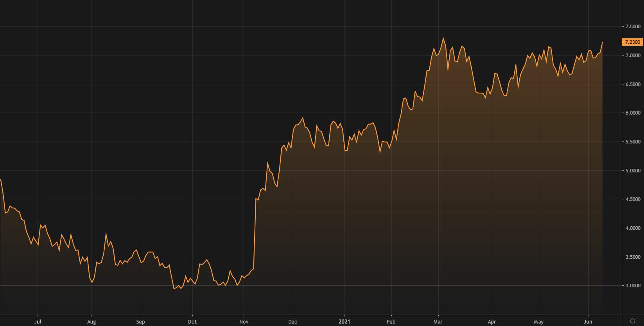Click the Aug label on time axis

tap(91, 322)
